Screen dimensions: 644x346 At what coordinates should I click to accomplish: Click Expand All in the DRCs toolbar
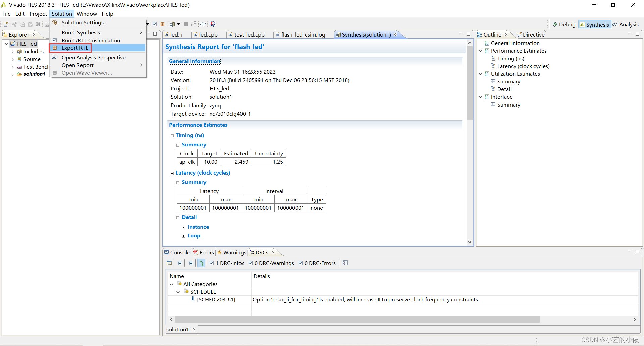pyautogui.click(x=191, y=263)
